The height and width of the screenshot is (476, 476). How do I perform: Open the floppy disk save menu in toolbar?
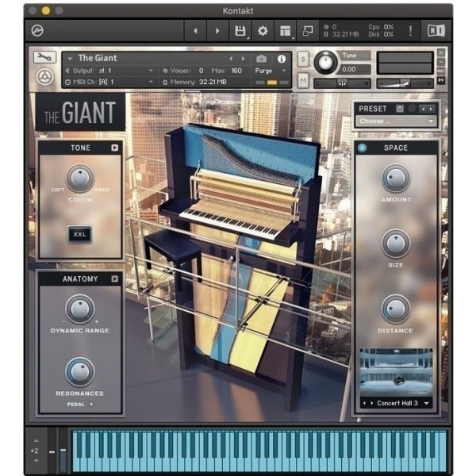pos(240,31)
